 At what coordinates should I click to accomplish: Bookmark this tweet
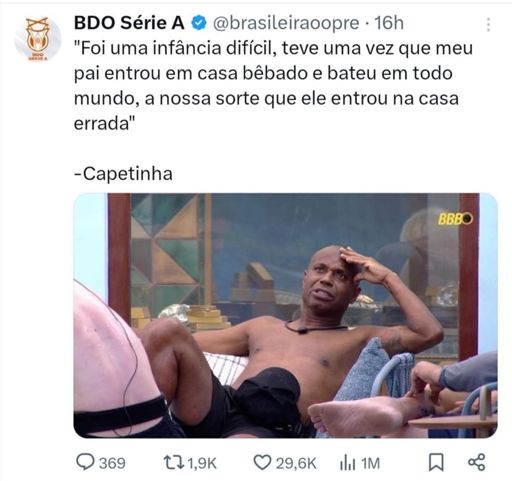pyautogui.click(x=436, y=462)
